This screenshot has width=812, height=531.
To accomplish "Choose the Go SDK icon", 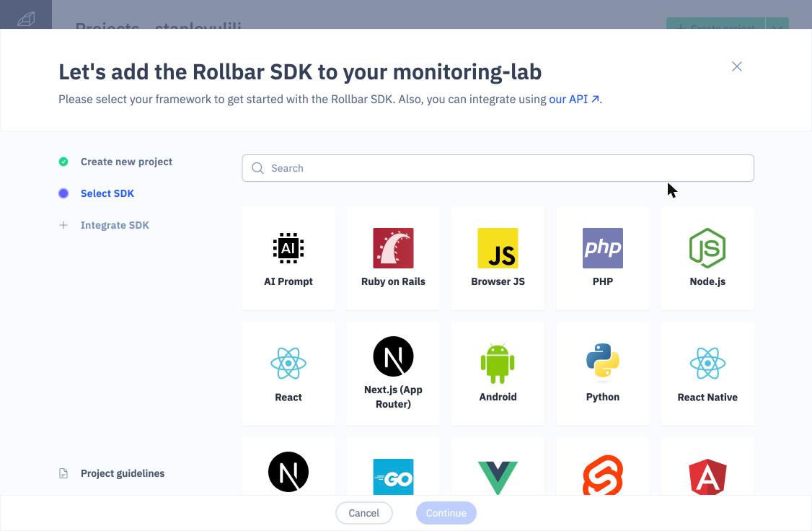I will 393,477.
